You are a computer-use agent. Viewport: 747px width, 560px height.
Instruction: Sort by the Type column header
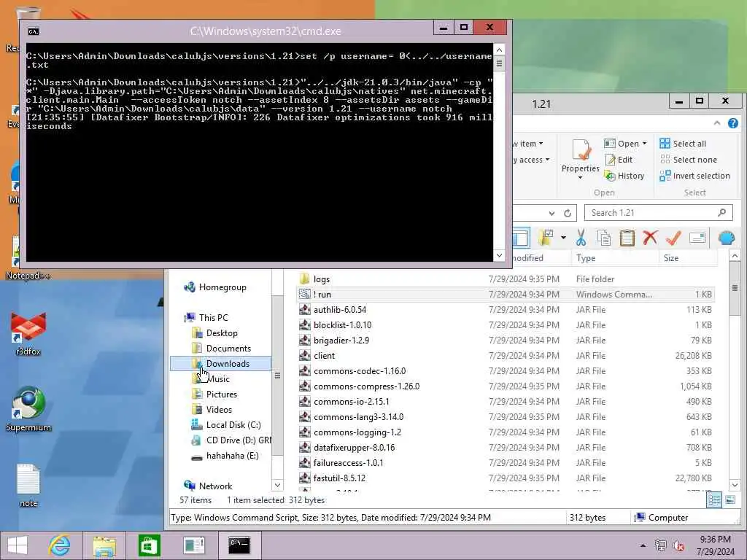click(x=614, y=257)
